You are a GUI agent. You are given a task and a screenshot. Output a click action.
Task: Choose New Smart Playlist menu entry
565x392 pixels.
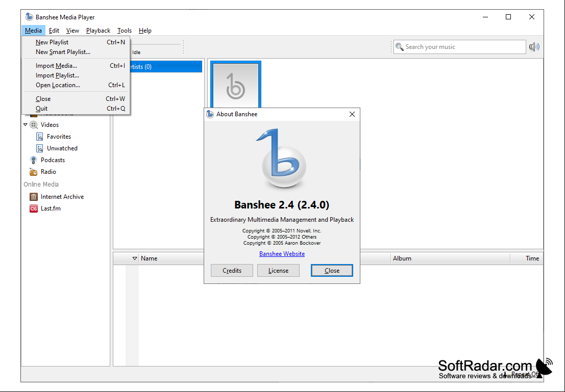click(x=76, y=52)
